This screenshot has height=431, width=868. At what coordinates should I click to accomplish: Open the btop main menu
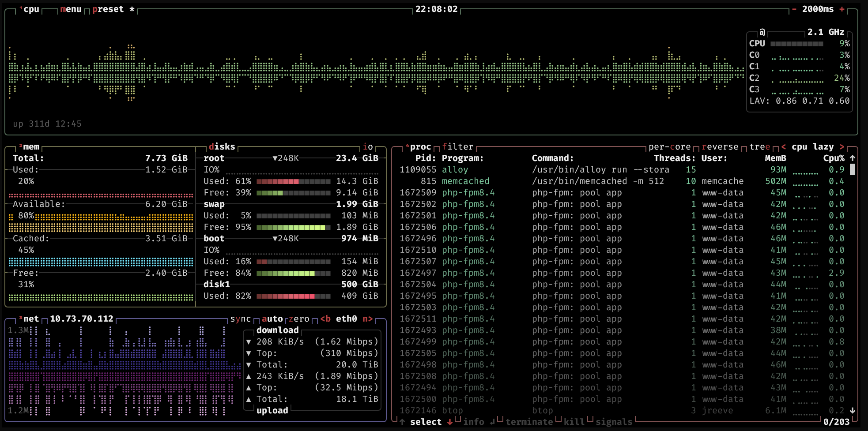[71, 9]
